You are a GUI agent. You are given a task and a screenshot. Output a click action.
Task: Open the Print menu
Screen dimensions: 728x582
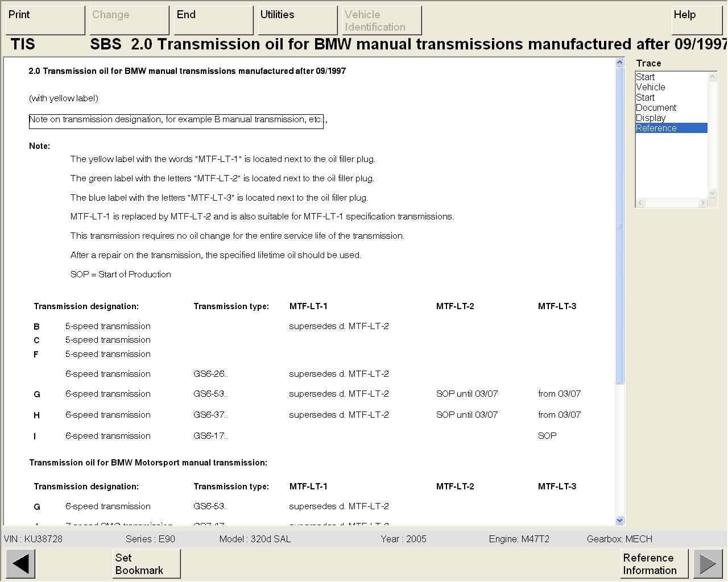point(45,20)
